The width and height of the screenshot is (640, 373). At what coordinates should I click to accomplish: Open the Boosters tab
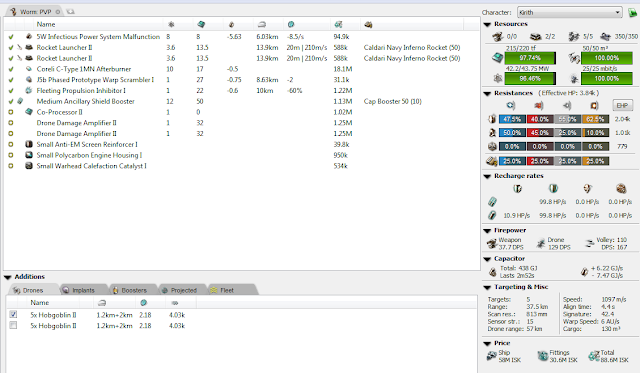[134, 290]
